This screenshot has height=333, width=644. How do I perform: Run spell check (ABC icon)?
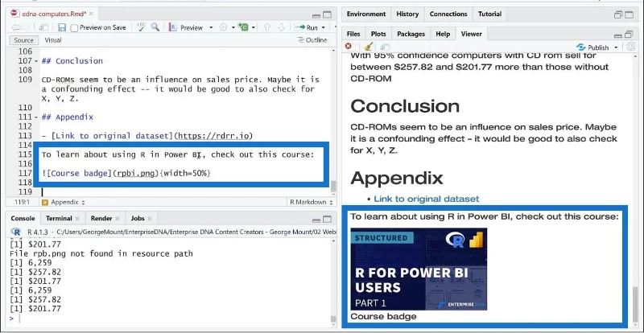(141, 27)
